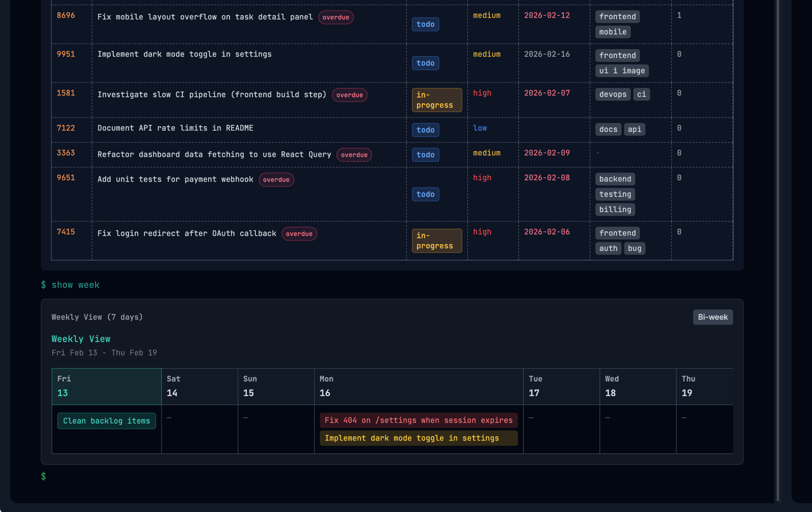Select the docs tag on task 7122

tap(608, 129)
